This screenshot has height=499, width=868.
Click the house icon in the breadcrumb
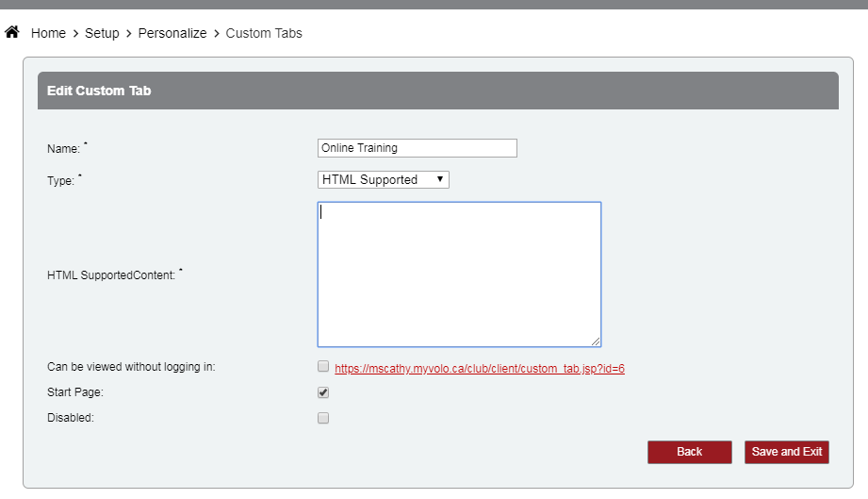(x=12, y=33)
